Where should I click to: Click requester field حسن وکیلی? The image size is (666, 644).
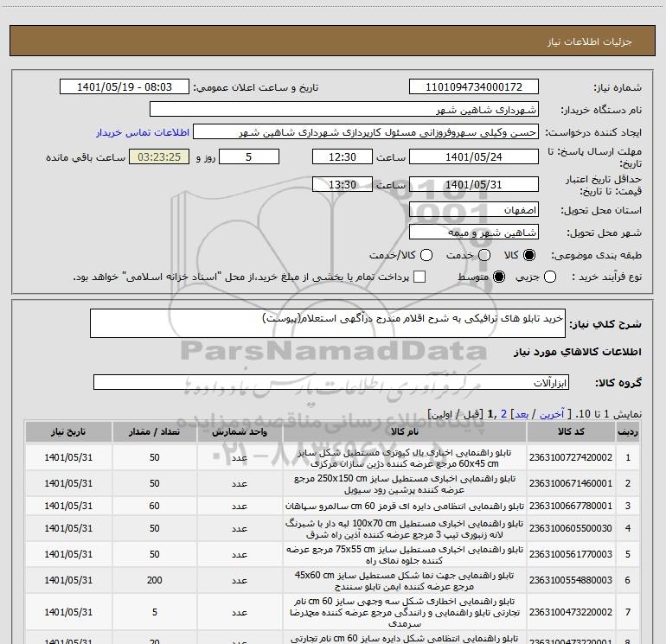pos(366,132)
